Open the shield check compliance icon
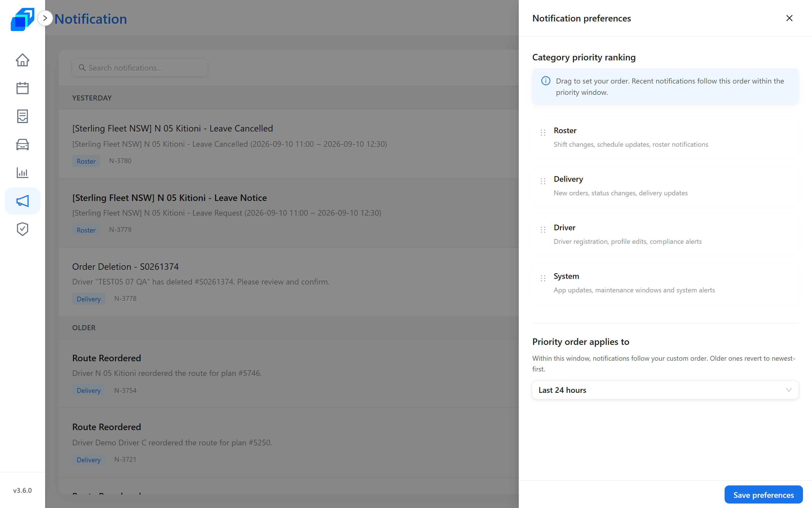 tap(23, 229)
